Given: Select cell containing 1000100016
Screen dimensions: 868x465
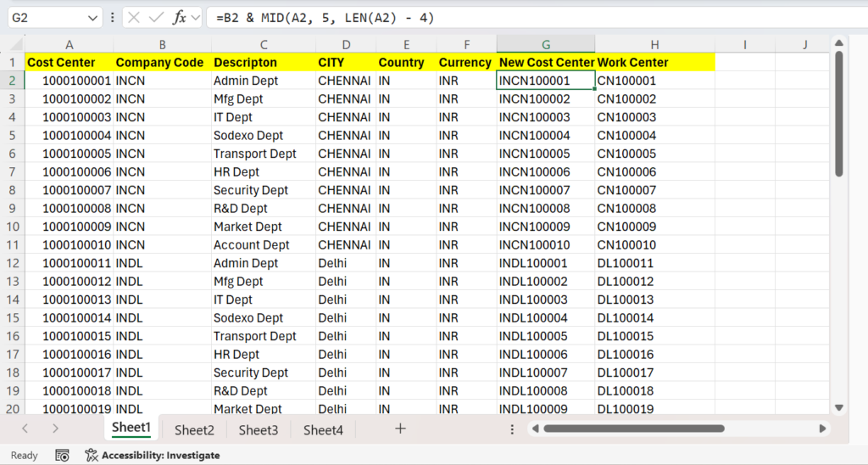Looking at the screenshot, I should 70,354.
